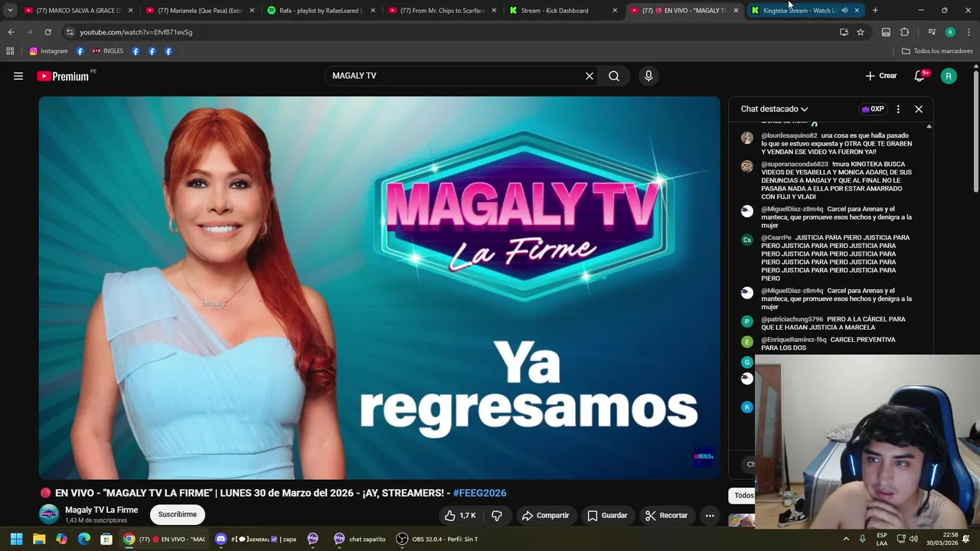Open Instagram bookmark
Image resolution: width=980 pixels, height=551 pixels.
[x=49, y=51]
